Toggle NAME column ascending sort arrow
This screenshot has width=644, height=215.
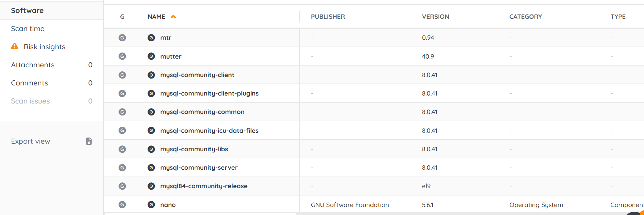pos(173,17)
